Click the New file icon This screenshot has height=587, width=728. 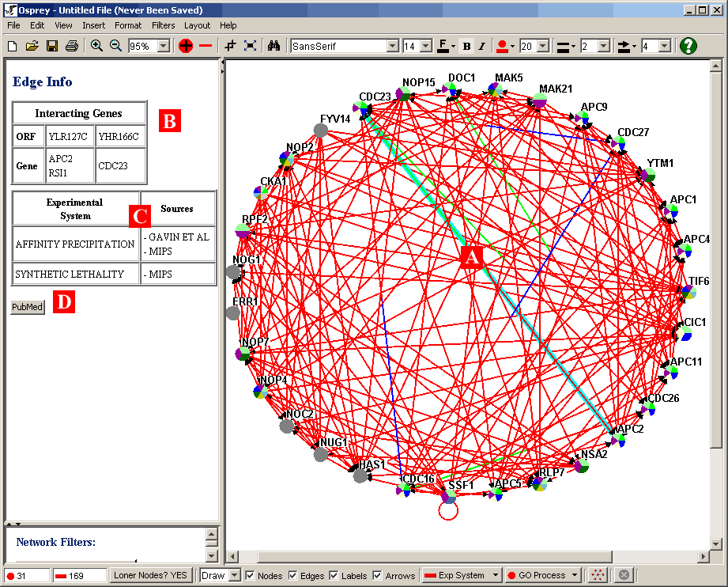click(x=12, y=47)
